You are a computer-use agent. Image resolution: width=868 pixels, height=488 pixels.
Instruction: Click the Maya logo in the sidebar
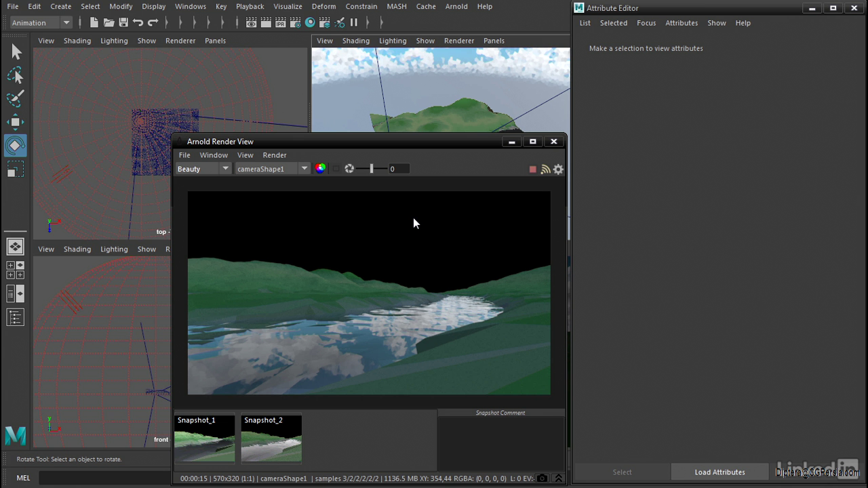16,435
